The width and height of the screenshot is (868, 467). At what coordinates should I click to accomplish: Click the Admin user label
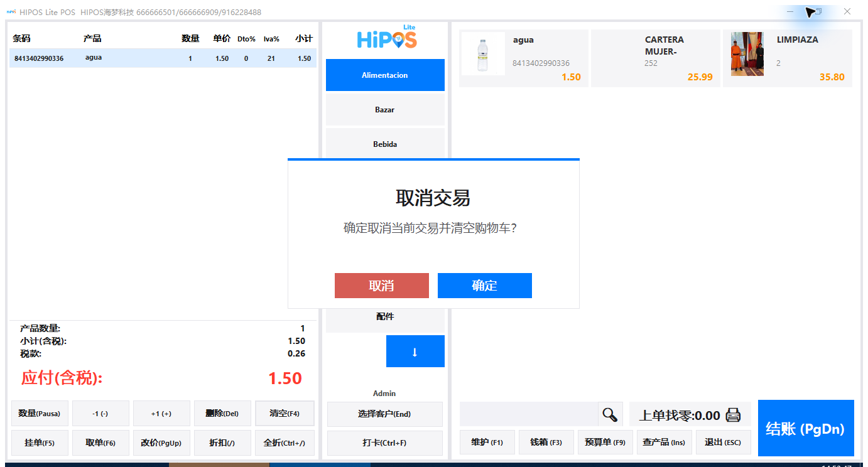(384, 394)
